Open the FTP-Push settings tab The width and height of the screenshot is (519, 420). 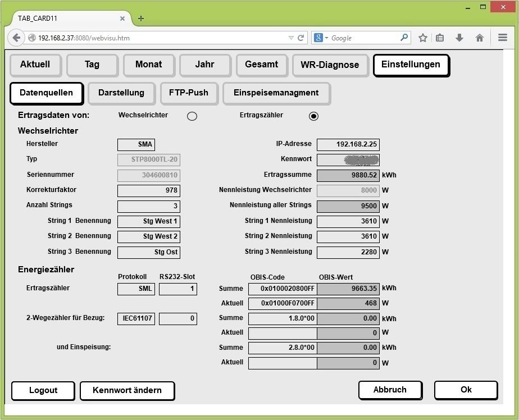(188, 93)
